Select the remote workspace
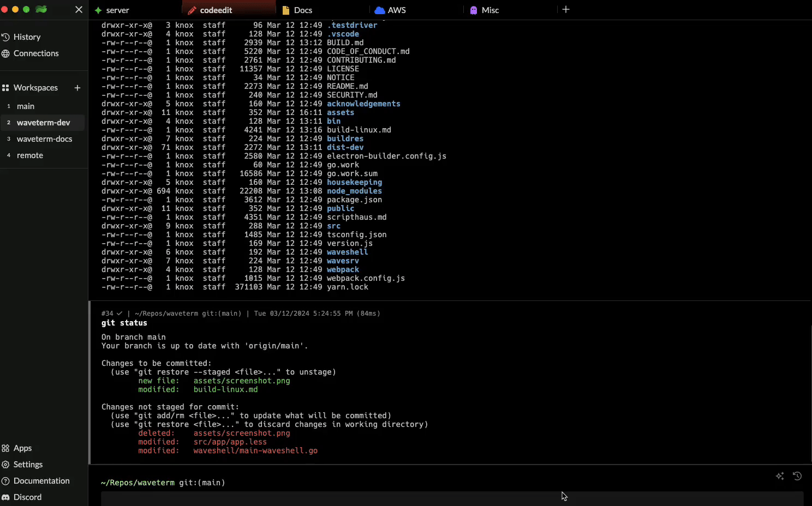This screenshot has height=506, width=812. [x=30, y=155]
